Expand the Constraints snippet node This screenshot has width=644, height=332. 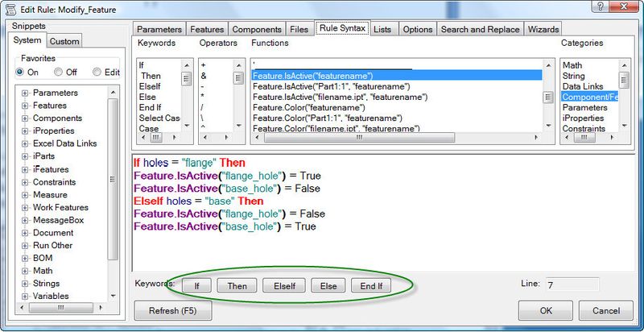click(25, 182)
